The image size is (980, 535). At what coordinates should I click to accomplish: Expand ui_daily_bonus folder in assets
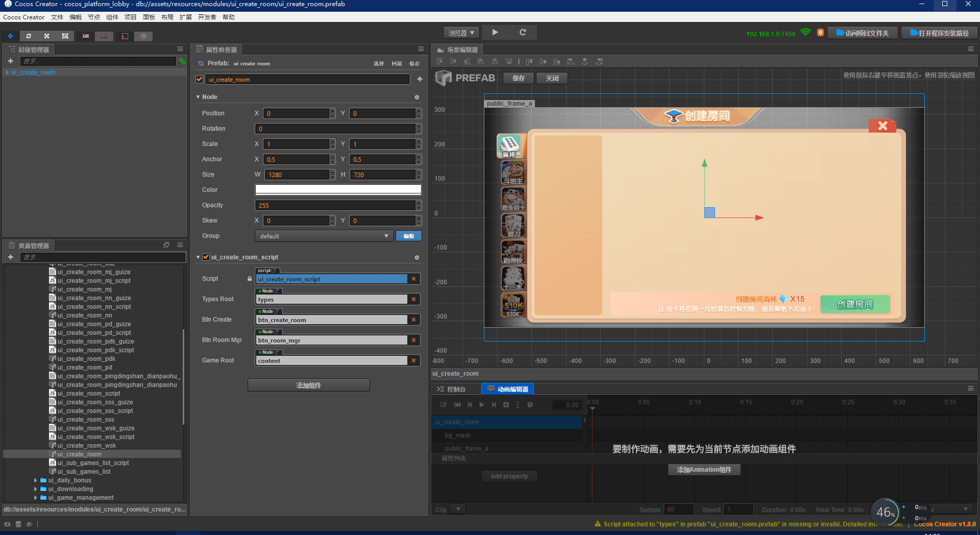35,480
